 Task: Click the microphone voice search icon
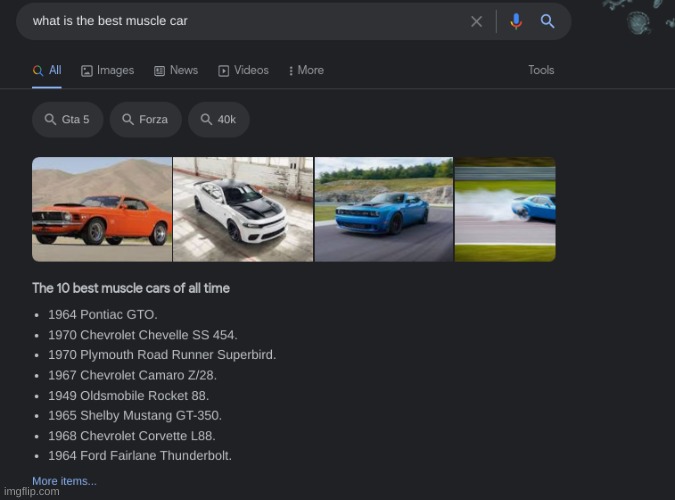click(x=516, y=21)
